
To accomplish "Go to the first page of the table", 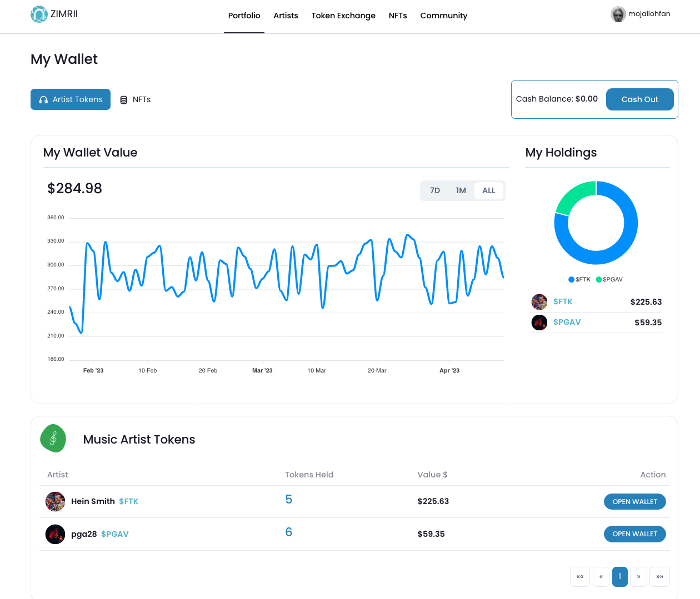I will [x=579, y=577].
